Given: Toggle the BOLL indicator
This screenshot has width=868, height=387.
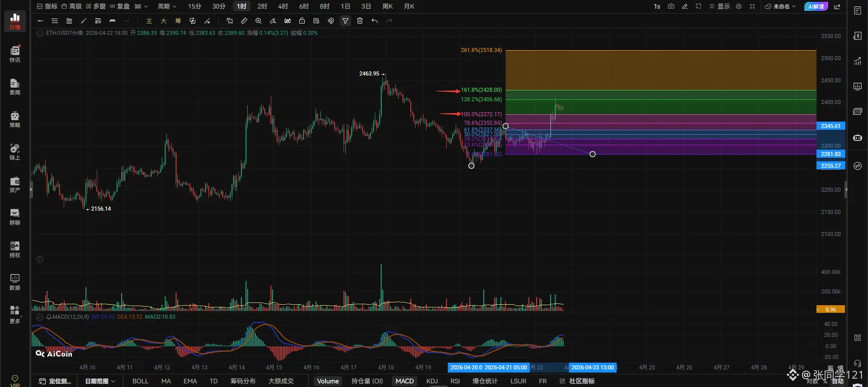Looking at the screenshot, I should tap(140, 381).
